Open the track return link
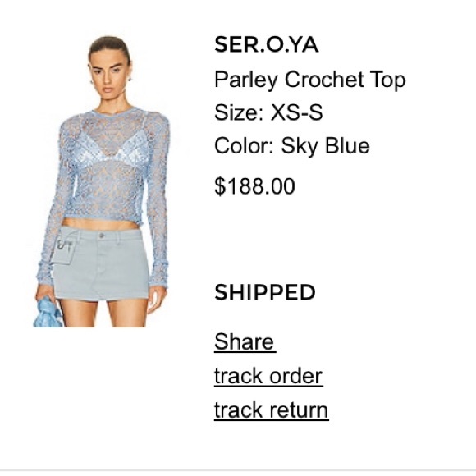The width and height of the screenshot is (476, 476). tap(271, 410)
